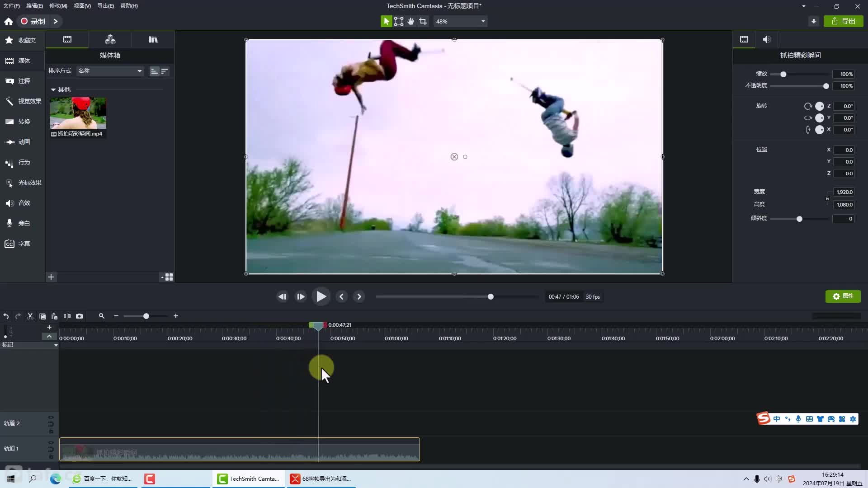
Task: Open the 标记 marker track dropdown
Action: [x=56, y=345]
